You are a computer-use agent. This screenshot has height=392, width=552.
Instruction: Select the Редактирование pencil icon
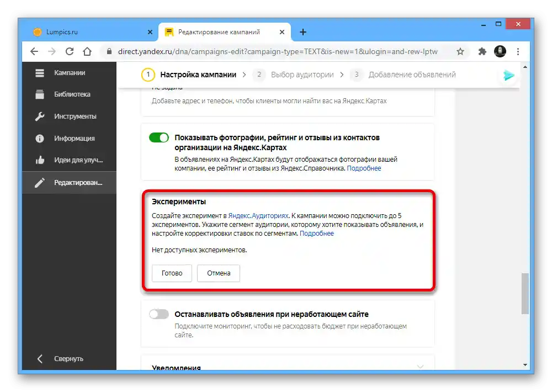(40, 183)
